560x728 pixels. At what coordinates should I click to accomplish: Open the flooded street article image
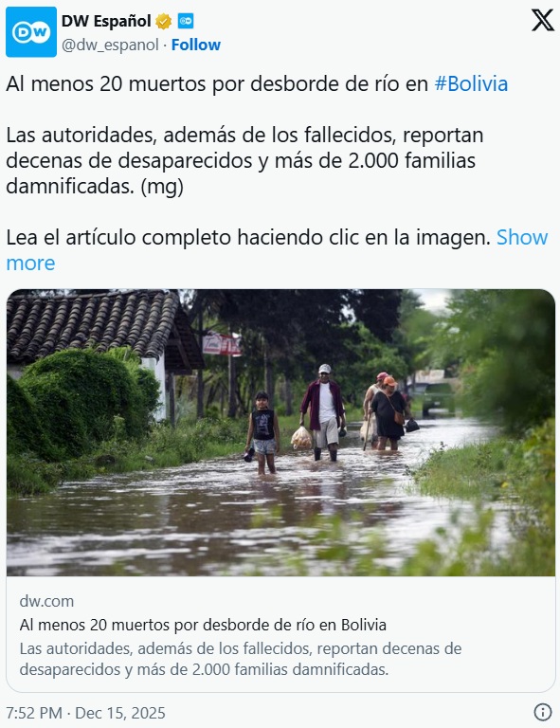click(280, 432)
